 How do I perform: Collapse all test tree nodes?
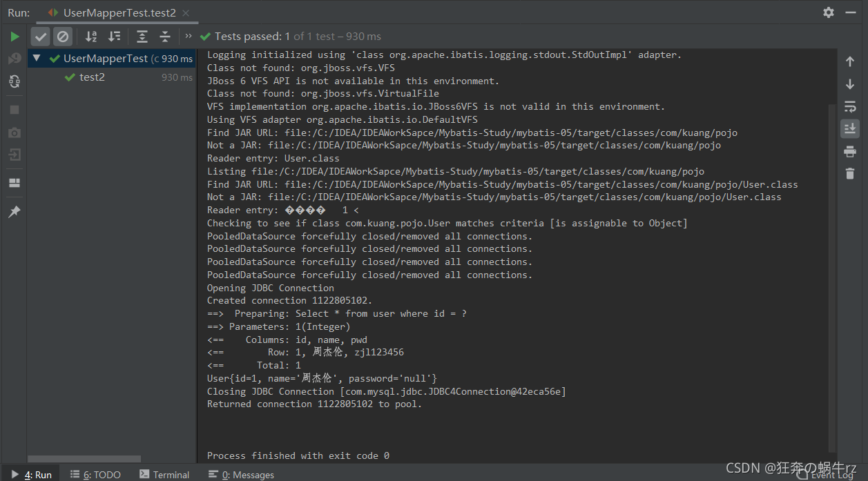click(x=165, y=37)
